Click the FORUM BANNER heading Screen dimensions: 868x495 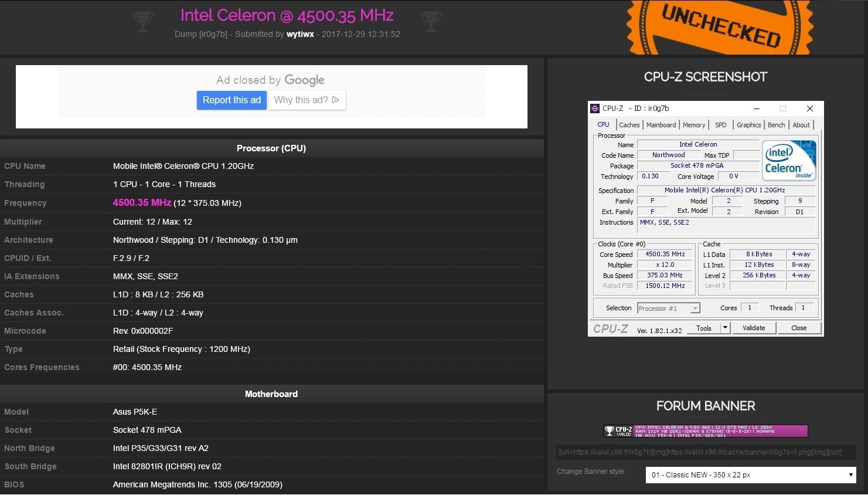706,406
